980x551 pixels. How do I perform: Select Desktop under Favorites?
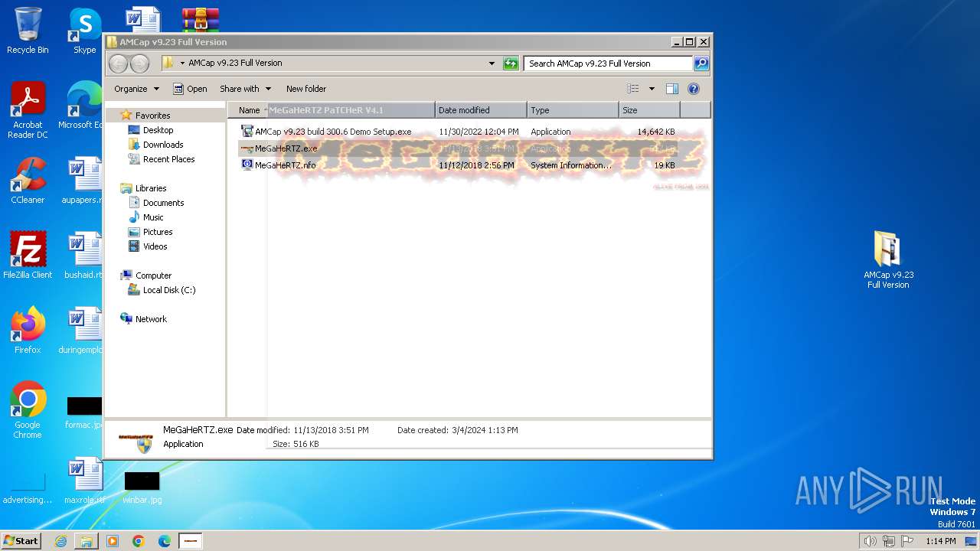tap(158, 130)
